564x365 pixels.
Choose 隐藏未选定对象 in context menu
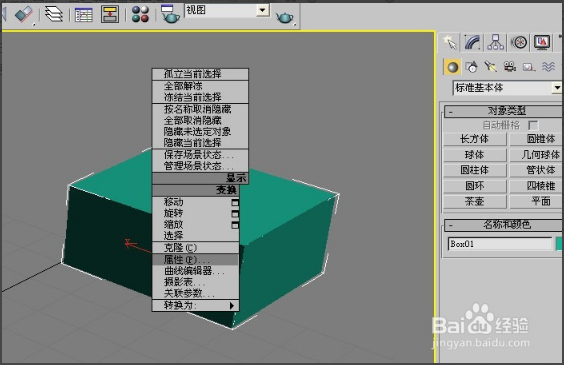click(x=200, y=131)
